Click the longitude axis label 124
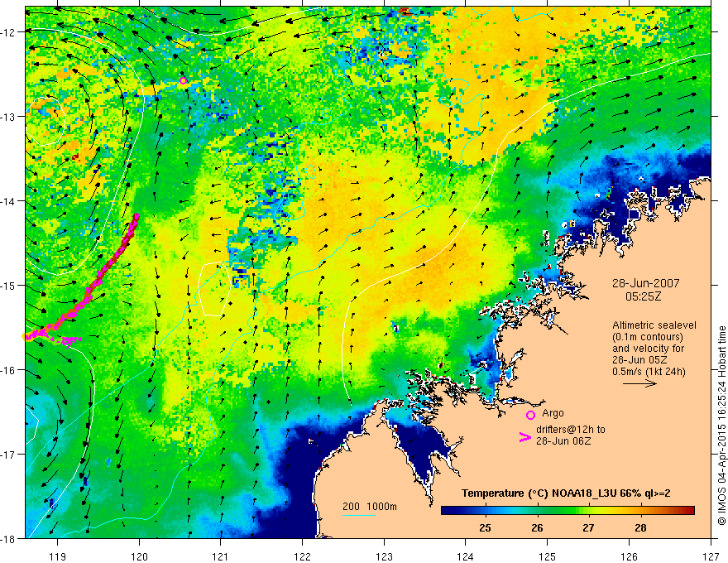The image size is (728, 563). [x=466, y=556]
